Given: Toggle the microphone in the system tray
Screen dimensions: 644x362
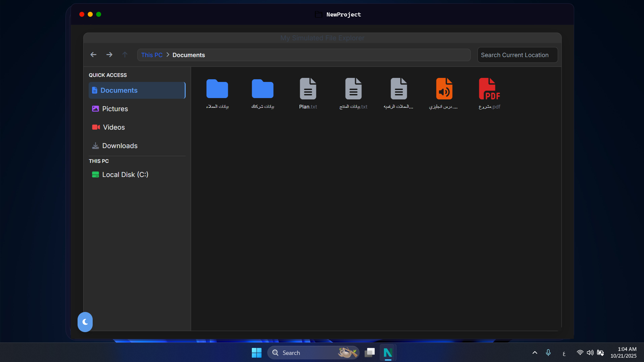Looking at the screenshot, I should tap(548, 353).
